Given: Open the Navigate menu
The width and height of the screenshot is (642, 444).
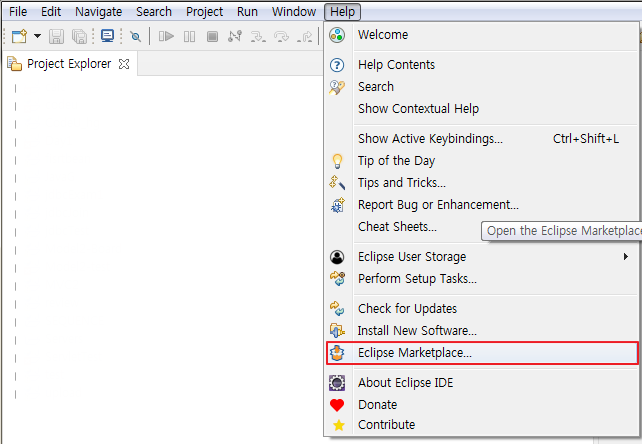Looking at the screenshot, I should point(98,11).
